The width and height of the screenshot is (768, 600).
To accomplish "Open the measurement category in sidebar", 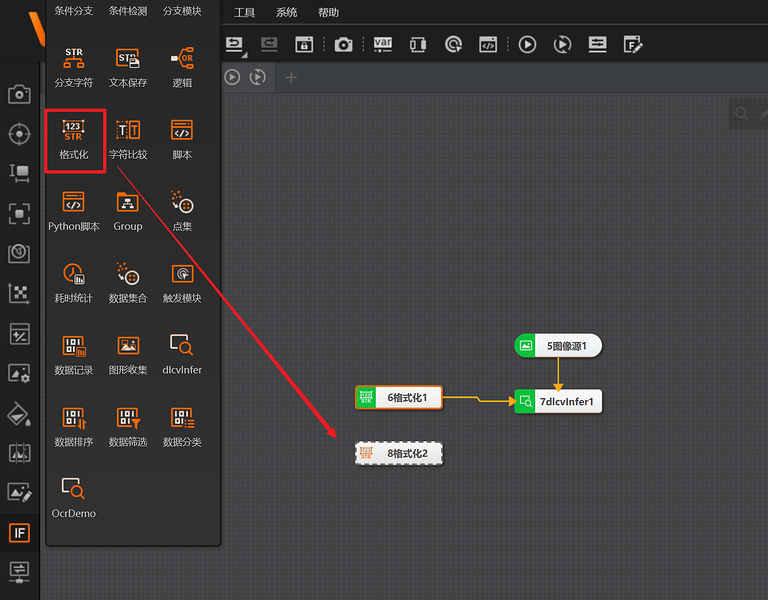I will coord(20,173).
